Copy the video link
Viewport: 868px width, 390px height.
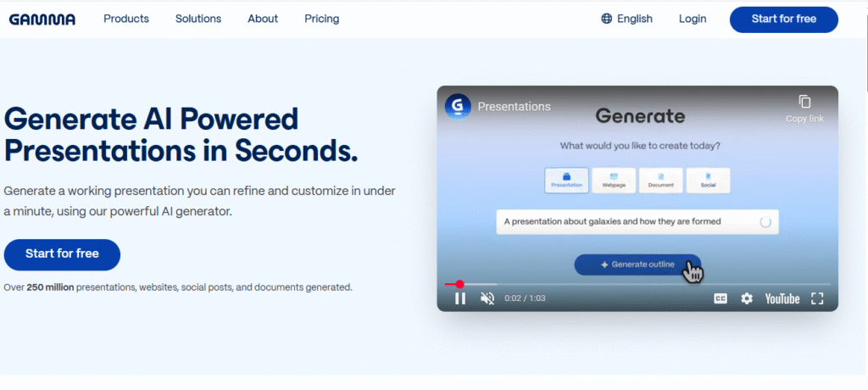point(804,109)
